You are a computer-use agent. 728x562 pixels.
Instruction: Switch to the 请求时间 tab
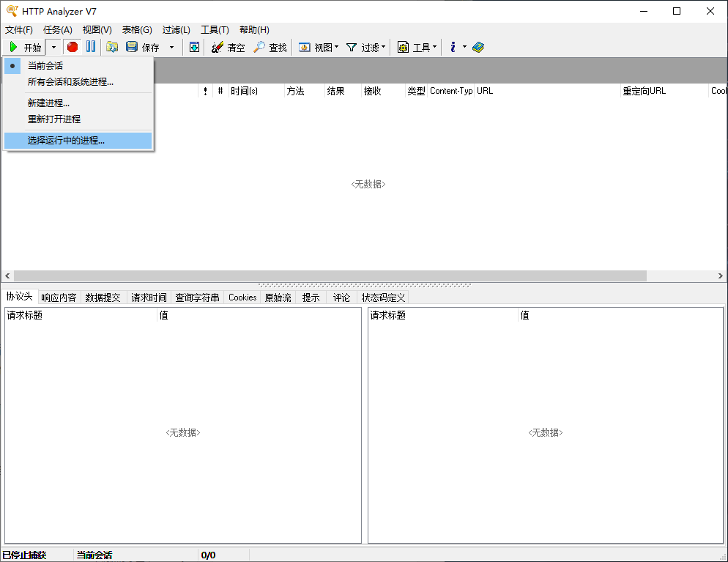point(149,297)
